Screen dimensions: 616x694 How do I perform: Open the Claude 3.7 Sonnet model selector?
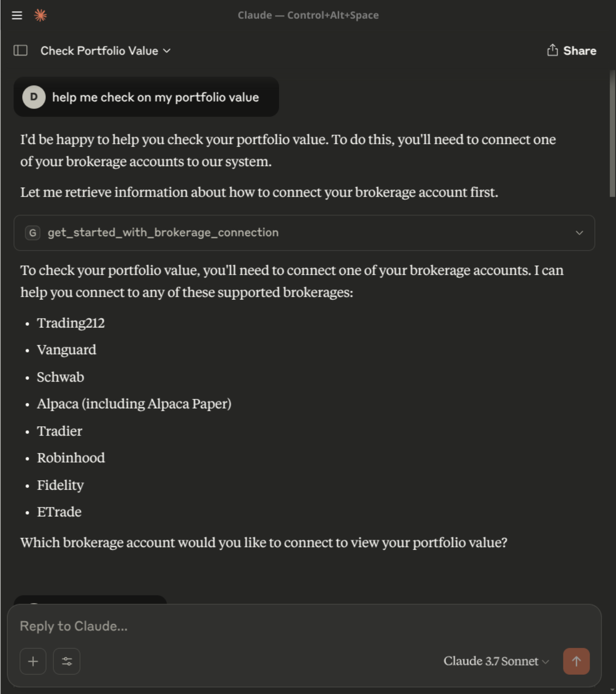tap(496, 661)
